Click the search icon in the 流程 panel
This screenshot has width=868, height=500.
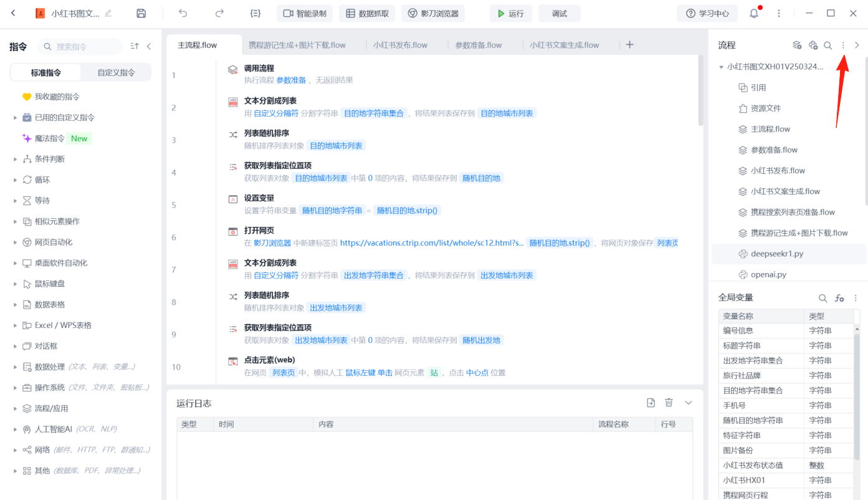click(827, 45)
